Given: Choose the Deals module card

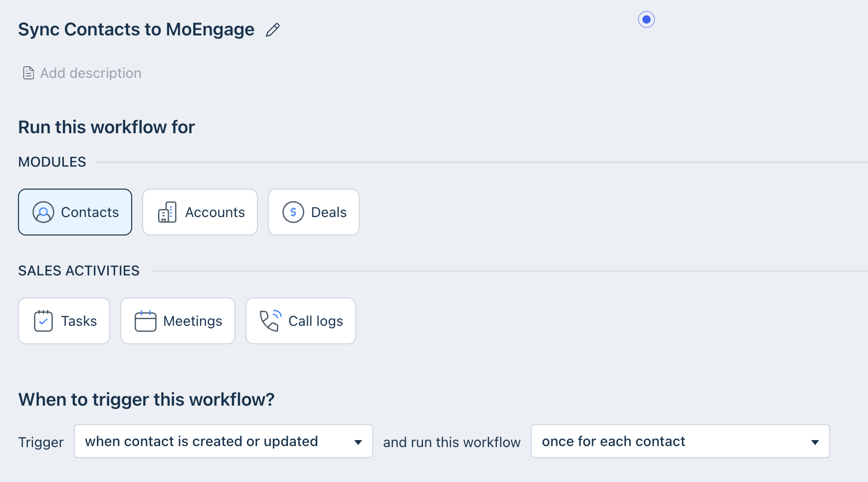Looking at the screenshot, I should tap(314, 212).
